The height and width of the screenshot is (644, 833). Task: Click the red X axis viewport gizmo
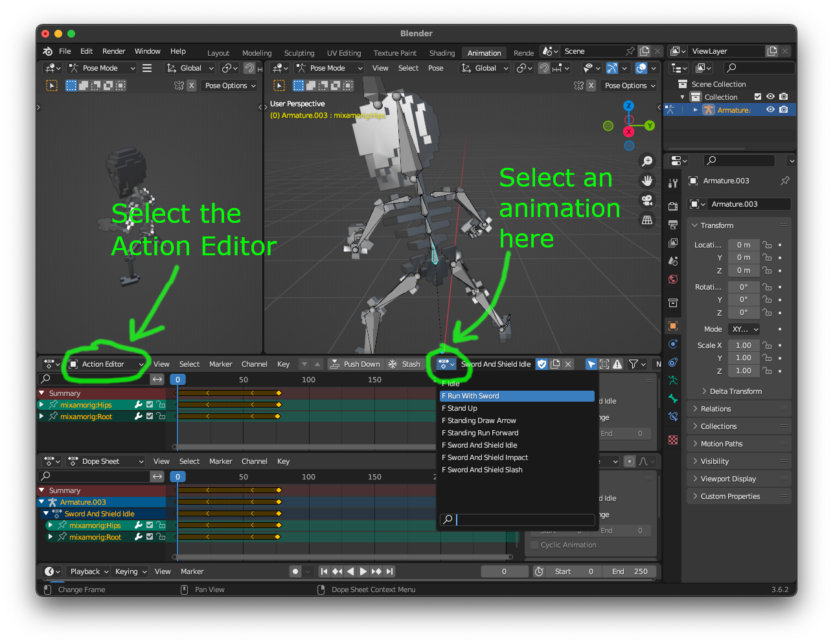[x=628, y=132]
